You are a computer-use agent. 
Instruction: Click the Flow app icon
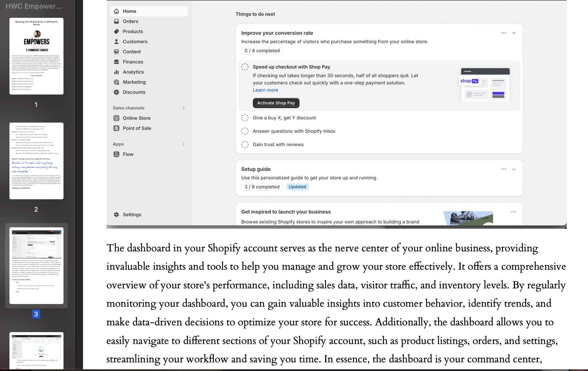point(116,154)
